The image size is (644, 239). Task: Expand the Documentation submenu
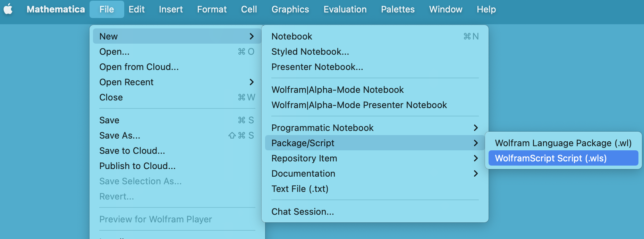click(x=375, y=173)
